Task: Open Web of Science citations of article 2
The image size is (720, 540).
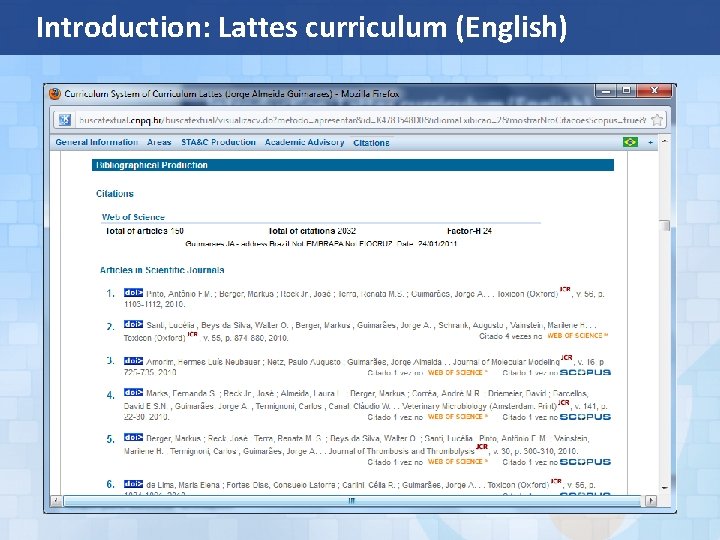Action: coord(578,336)
